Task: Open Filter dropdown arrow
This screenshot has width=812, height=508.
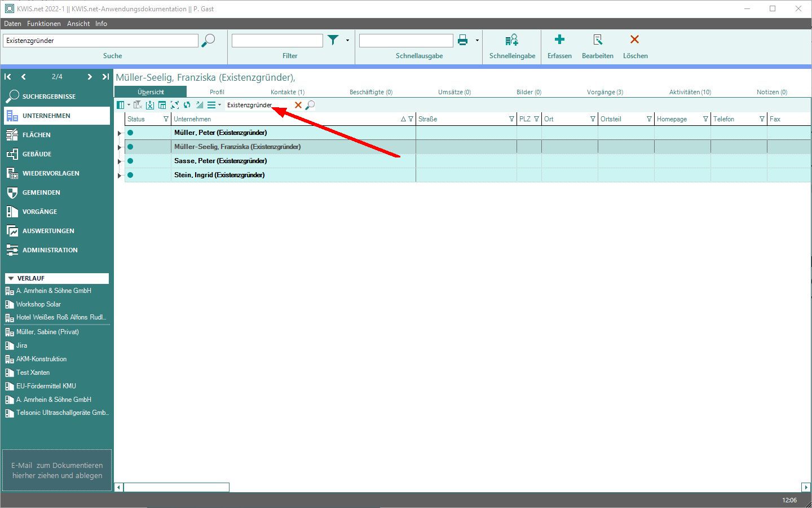Action: click(347, 41)
